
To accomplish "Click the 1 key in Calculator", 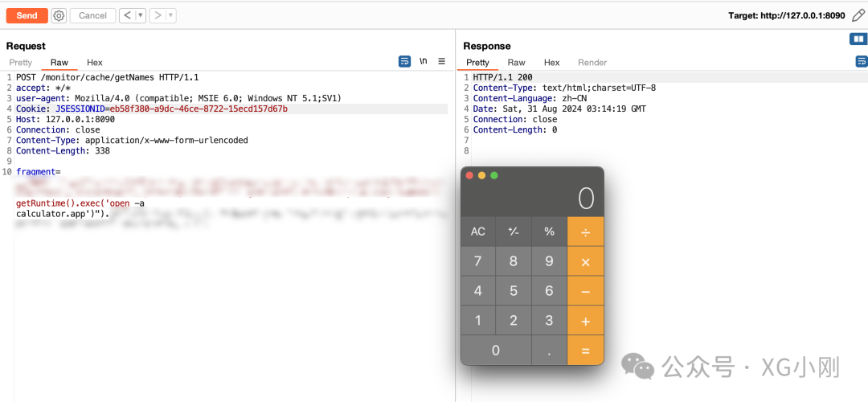I will (478, 320).
